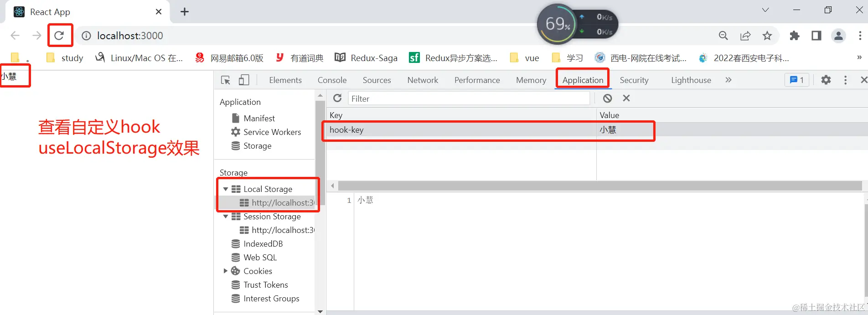Open DevTools customize menu (three dots)
Screen dimensions: 868x315
(x=846, y=80)
